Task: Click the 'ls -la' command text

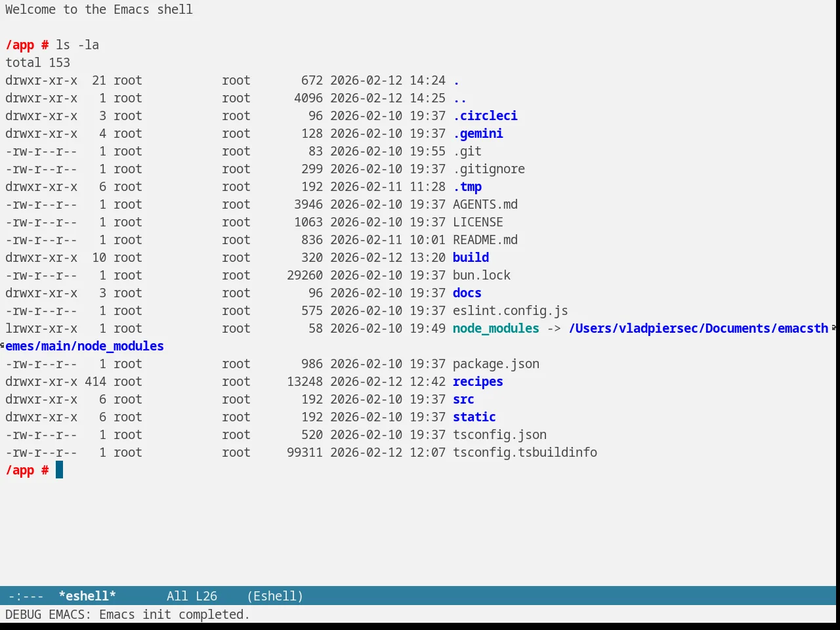Action: [x=77, y=45]
